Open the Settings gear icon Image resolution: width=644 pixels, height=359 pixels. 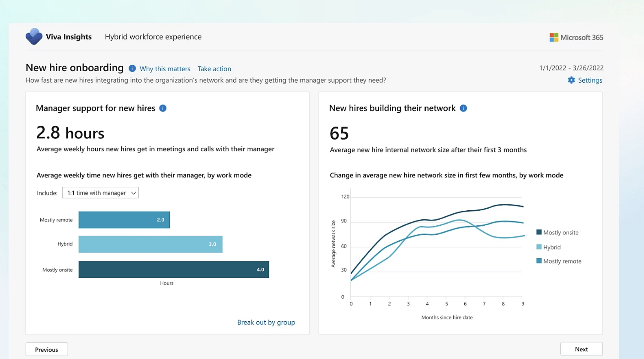pyautogui.click(x=571, y=80)
